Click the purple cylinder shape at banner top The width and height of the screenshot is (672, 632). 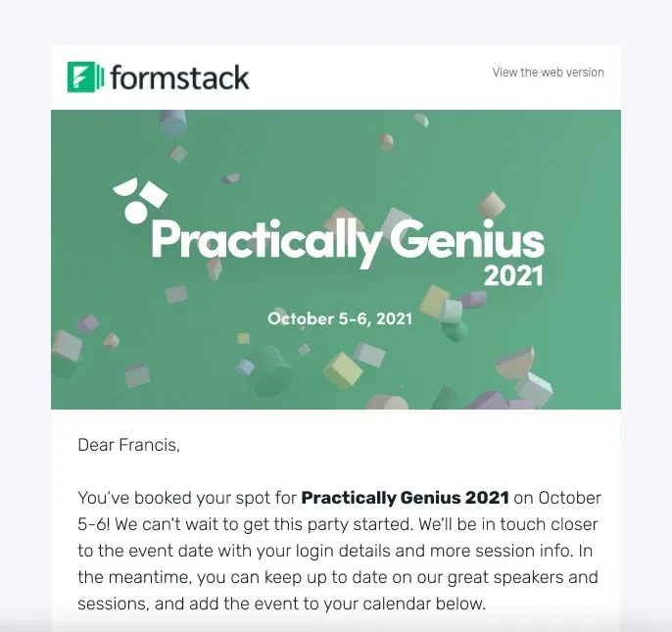172,122
